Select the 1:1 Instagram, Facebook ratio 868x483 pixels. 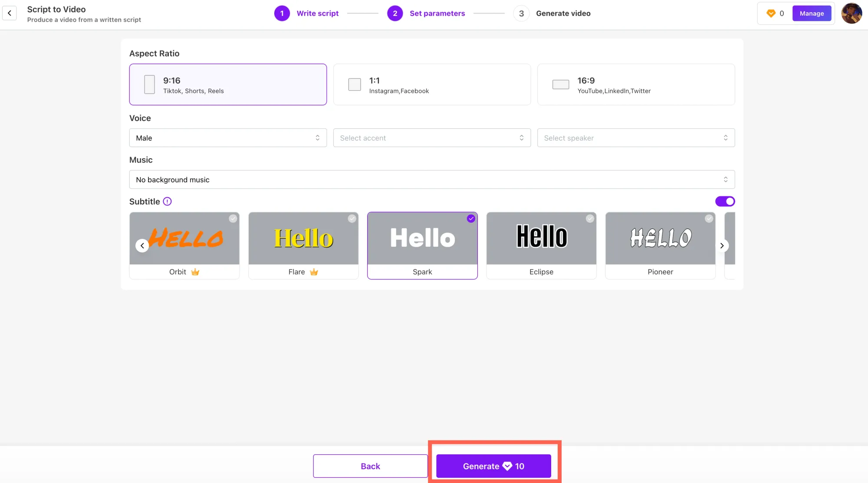(x=432, y=85)
